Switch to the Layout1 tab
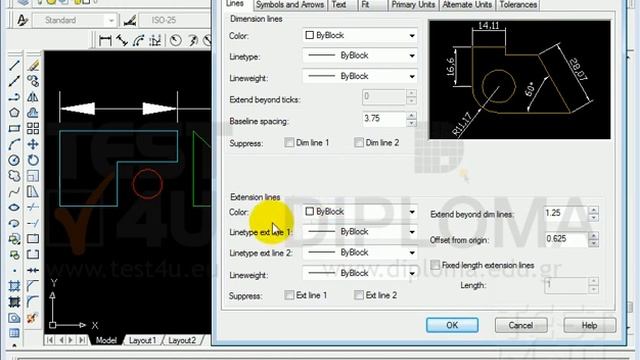 142,340
